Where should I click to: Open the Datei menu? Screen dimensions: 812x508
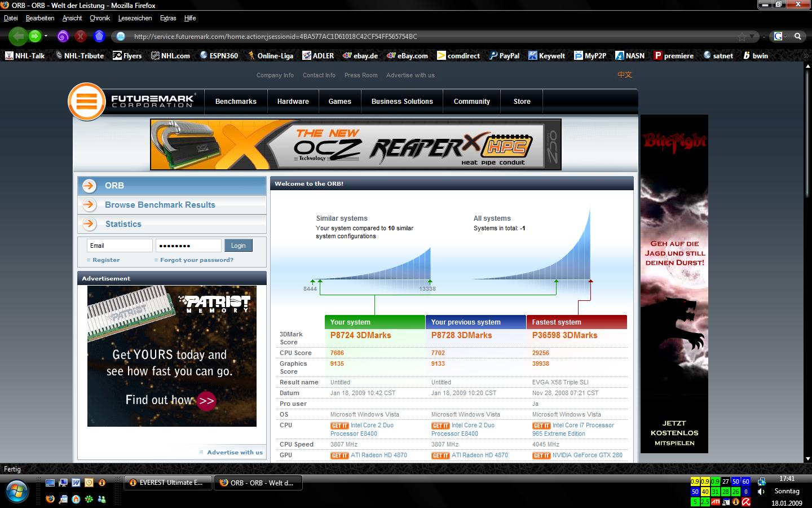pos(11,18)
